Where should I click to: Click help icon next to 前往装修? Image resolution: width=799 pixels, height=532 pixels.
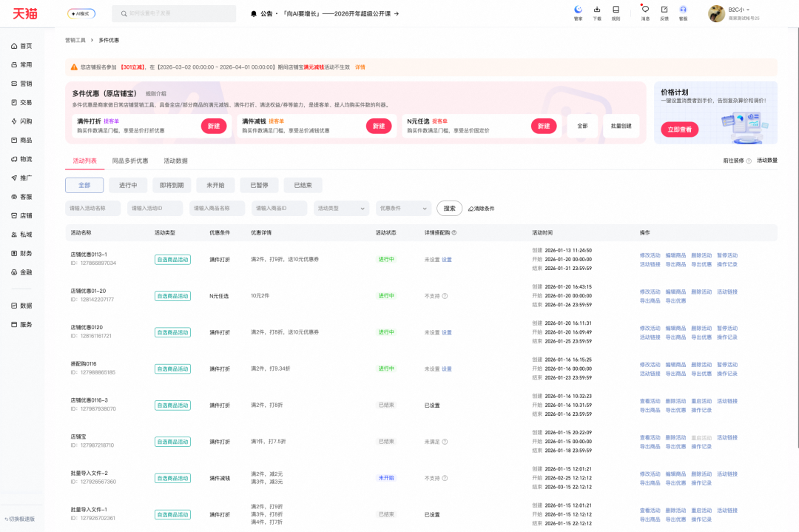click(x=749, y=161)
